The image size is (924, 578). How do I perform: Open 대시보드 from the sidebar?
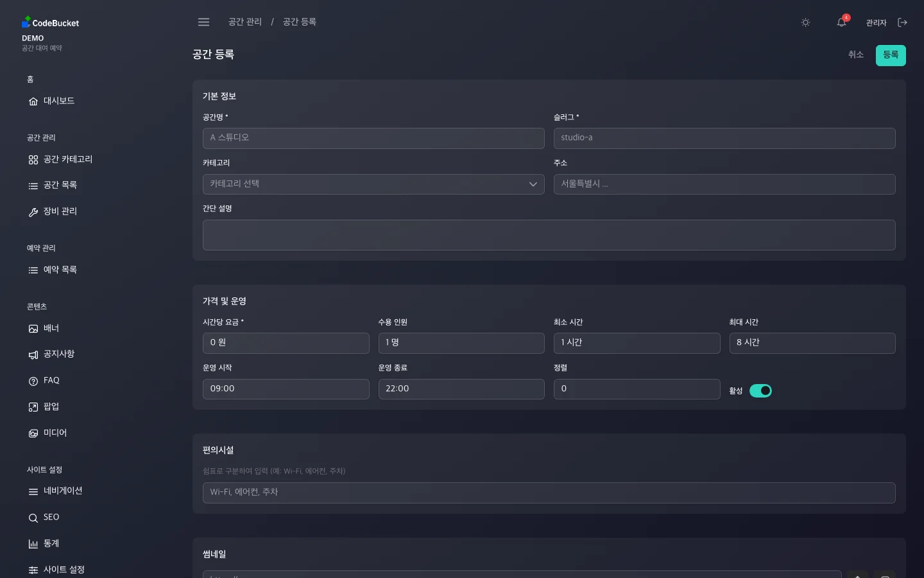point(58,101)
